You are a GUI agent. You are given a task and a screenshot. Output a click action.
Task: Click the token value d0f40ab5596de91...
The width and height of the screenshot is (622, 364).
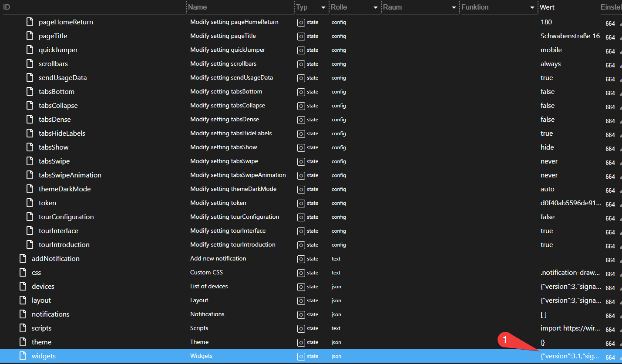click(x=571, y=203)
